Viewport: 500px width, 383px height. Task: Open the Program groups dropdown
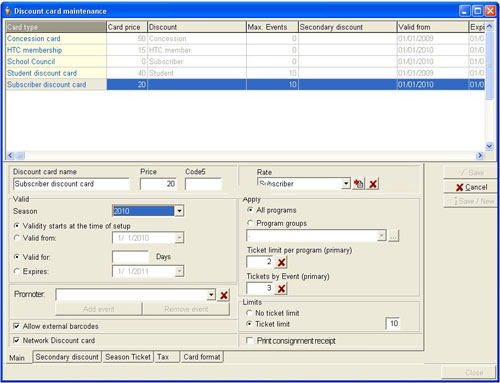[381, 236]
